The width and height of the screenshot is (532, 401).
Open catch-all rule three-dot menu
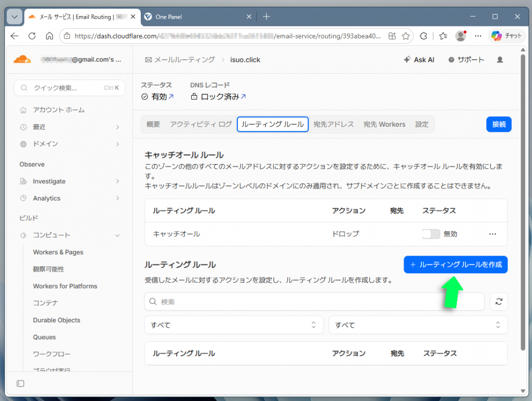[493, 234]
